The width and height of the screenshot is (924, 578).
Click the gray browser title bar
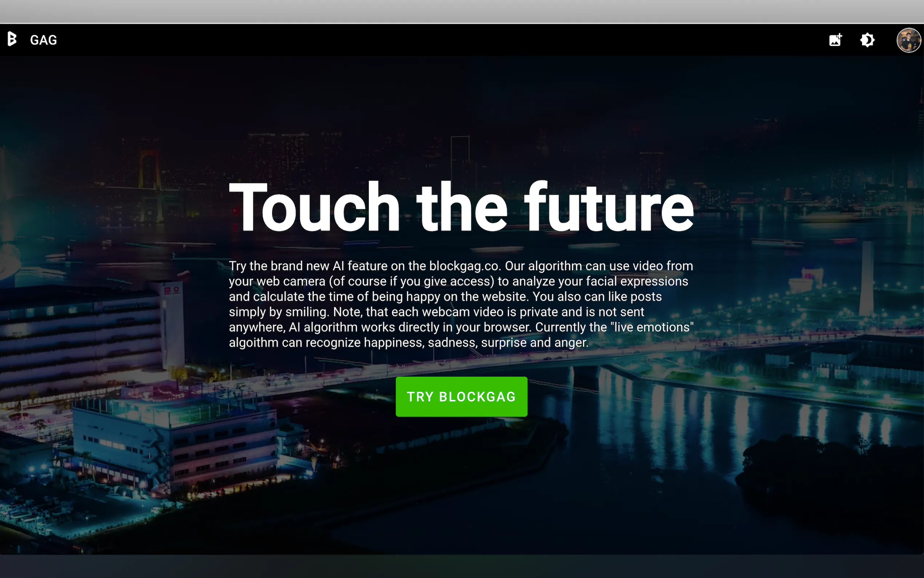click(x=462, y=12)
